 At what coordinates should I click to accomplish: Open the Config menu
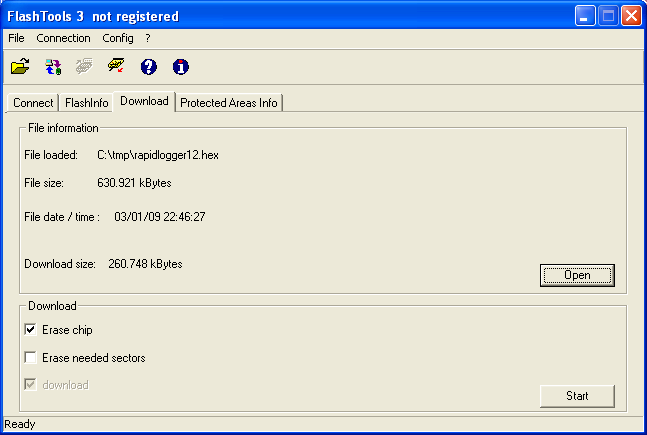pos(118,38)
